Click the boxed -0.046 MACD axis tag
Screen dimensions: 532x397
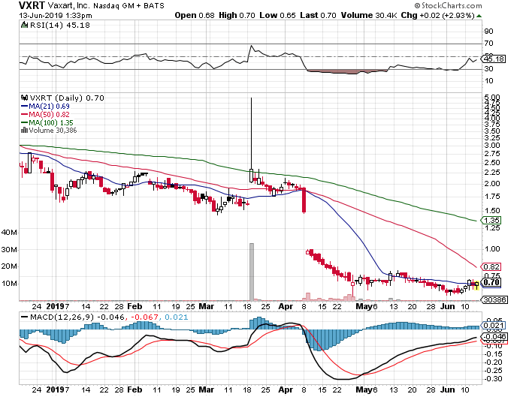(x=494, y=337)
